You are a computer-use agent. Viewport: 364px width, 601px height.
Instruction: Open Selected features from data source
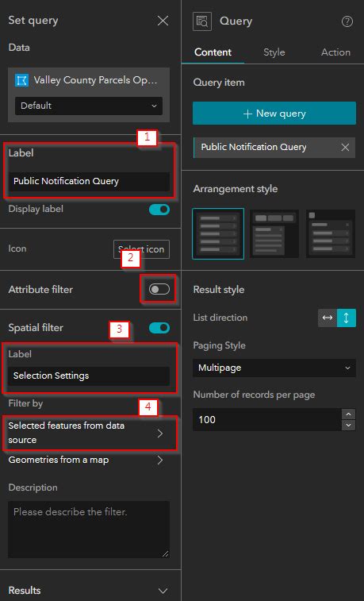(x=89, y=433)
